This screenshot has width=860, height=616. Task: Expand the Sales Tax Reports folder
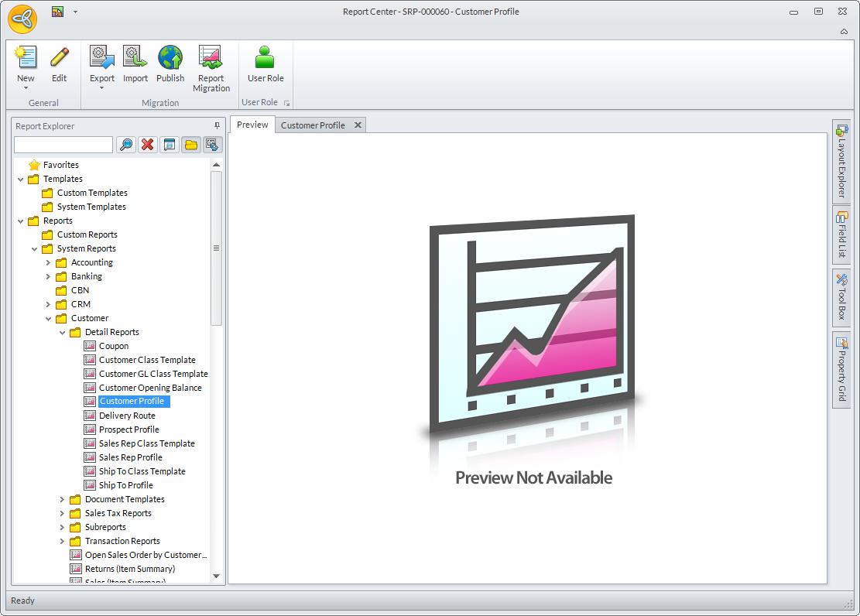[62, 514]
